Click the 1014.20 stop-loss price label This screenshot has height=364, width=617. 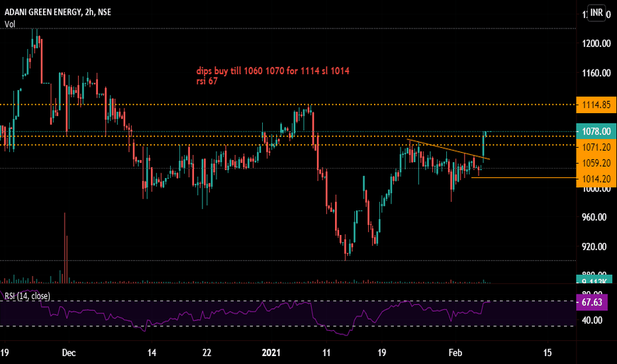tap(596, 179)
